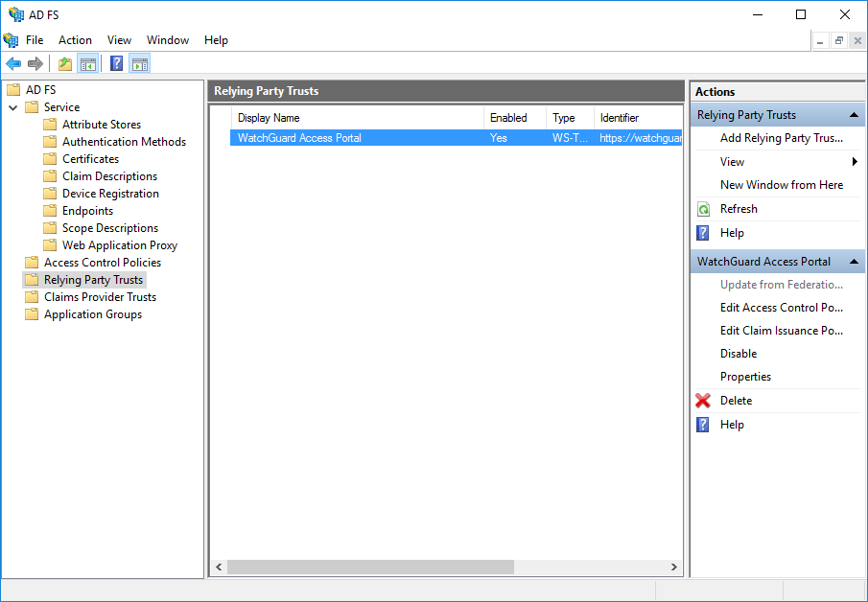Click Refresh in the Actions pane
868x602 pixels.
739,209
